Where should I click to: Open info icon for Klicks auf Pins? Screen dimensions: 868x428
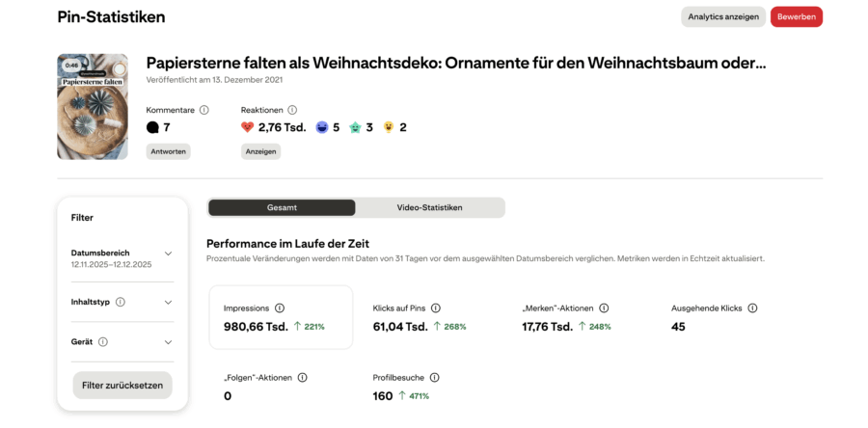pos(436,308)
